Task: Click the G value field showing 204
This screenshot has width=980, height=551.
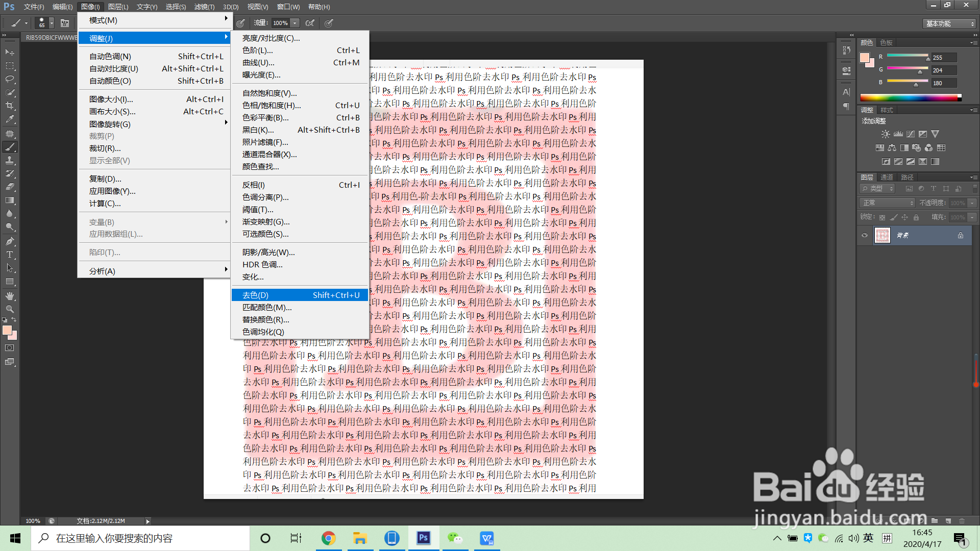Action: (x=944, y=70)
